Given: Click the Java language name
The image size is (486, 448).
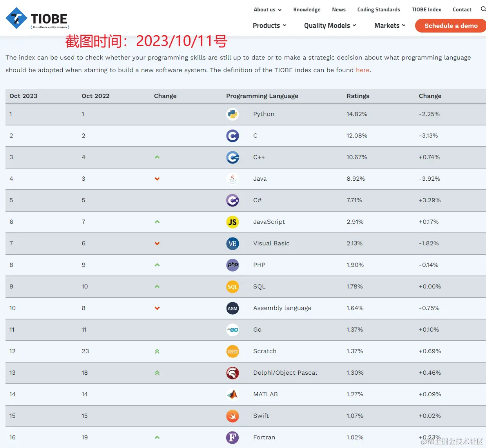Looking at the screenshot, I should pos(260,179).
